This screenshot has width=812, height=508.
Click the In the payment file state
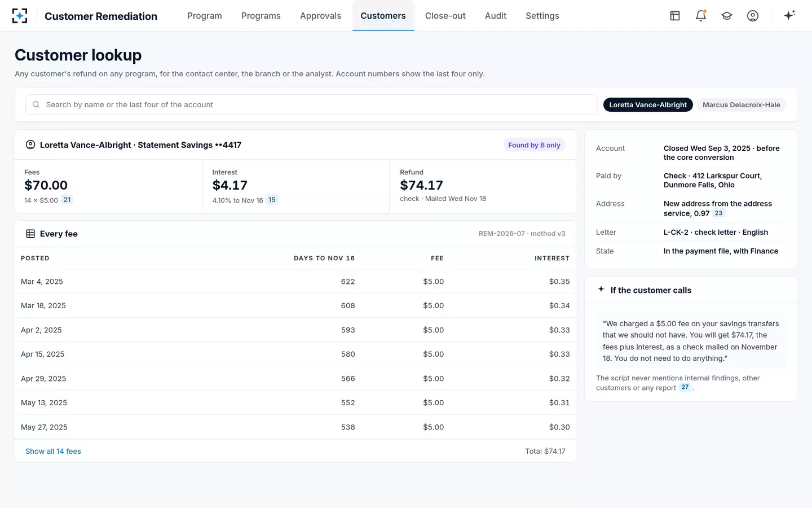pyautogui.click(x=721, y=251)
